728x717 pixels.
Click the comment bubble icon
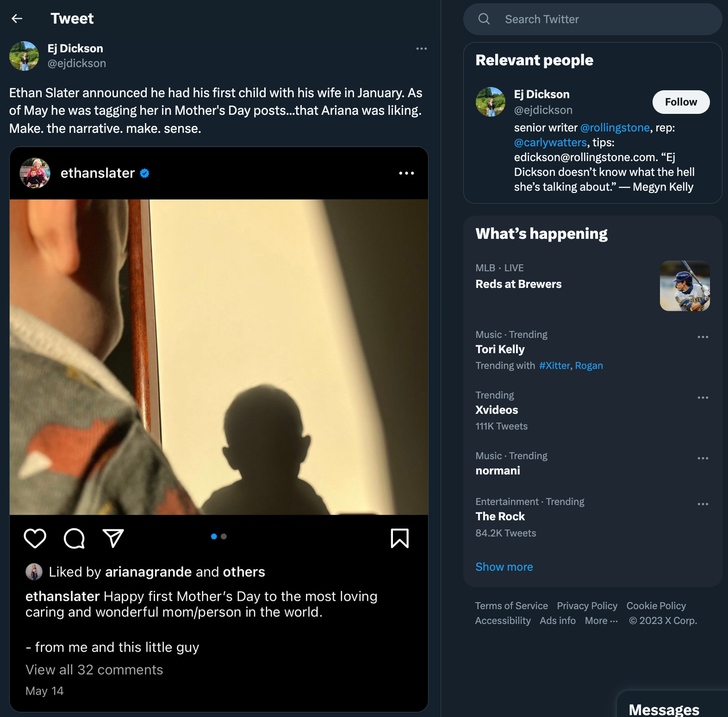click(x=75, y=538)
